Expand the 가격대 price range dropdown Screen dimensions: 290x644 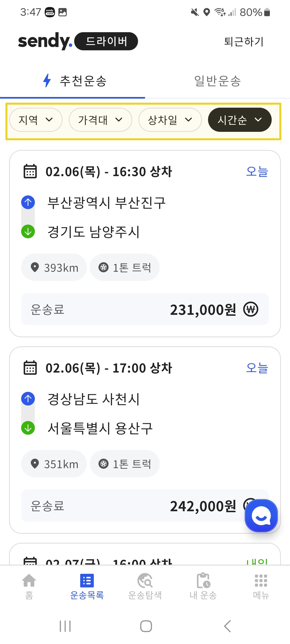100,120
